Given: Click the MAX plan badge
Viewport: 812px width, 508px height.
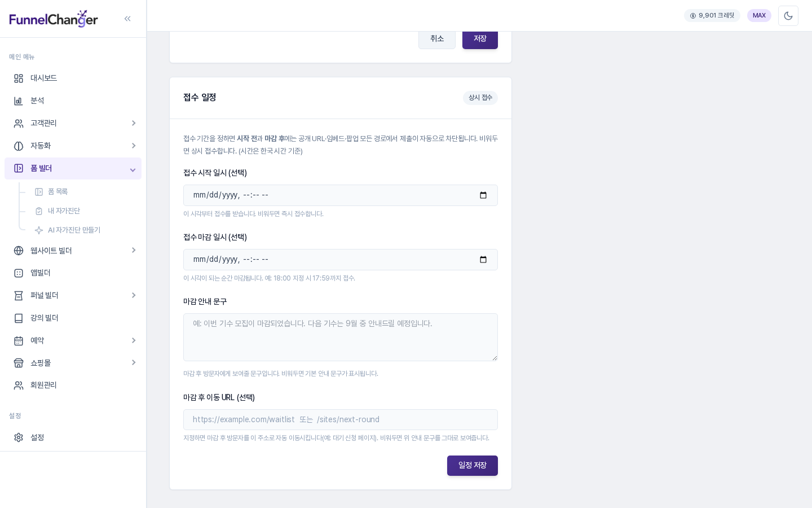Looking at the screenshot, I should tap(759, 16).
